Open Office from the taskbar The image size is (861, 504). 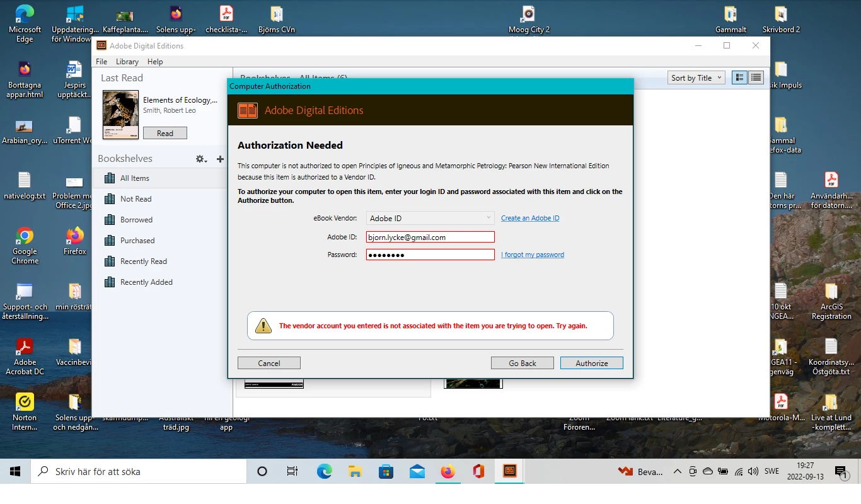coord(478,471)
